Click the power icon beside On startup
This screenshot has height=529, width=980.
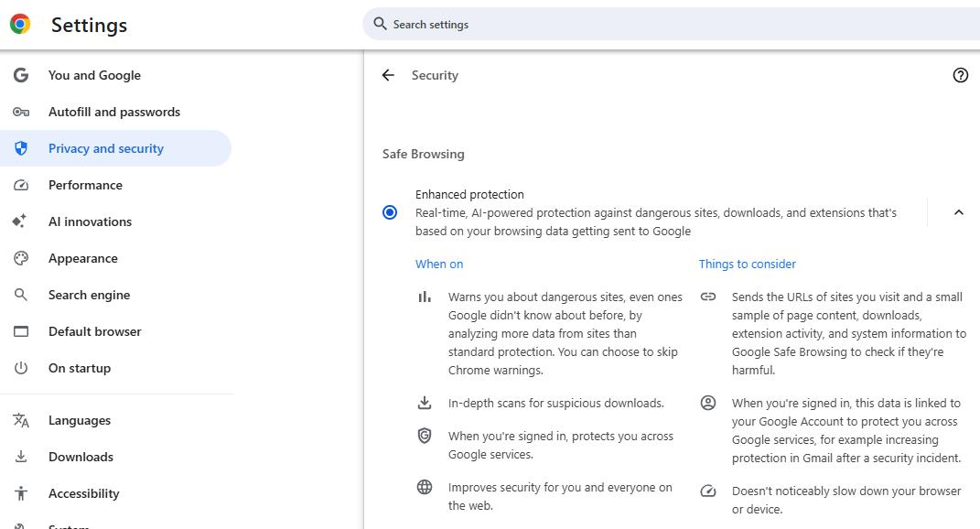[x=21, y=368]
